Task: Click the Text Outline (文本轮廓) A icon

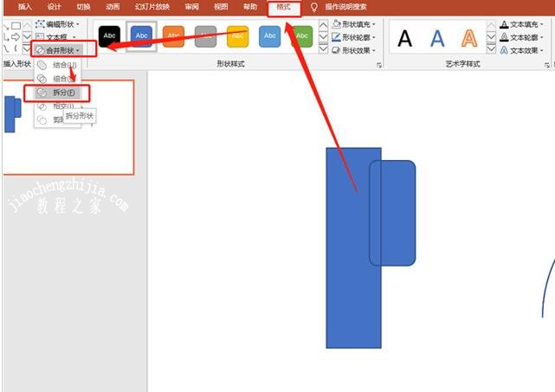Action: pos(504,37)
